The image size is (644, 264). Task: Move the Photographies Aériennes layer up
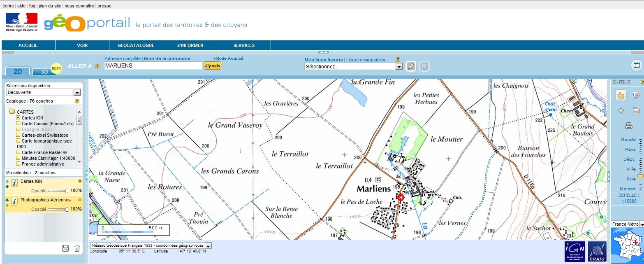pos(7,200)
